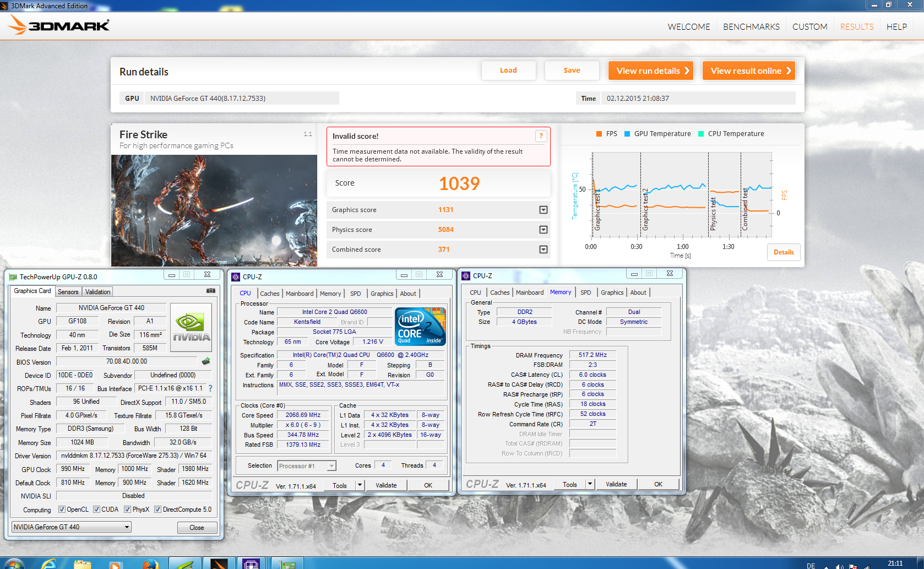Click OK in CPU-Z CPU window

pyautogui.click(x=428, y=485)
